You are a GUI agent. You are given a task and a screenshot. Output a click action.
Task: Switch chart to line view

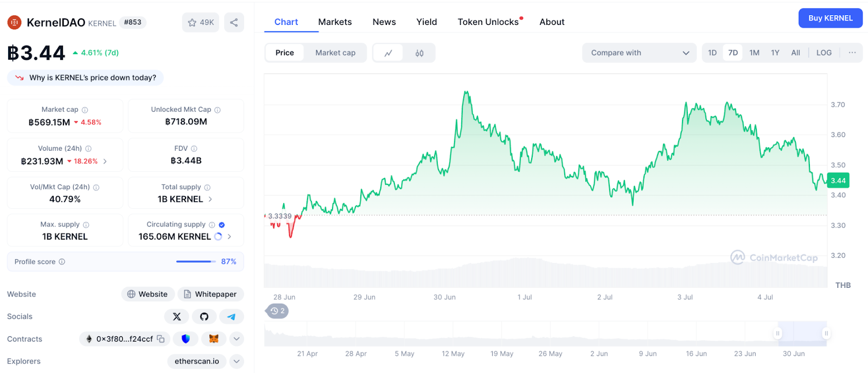(388, 53)
